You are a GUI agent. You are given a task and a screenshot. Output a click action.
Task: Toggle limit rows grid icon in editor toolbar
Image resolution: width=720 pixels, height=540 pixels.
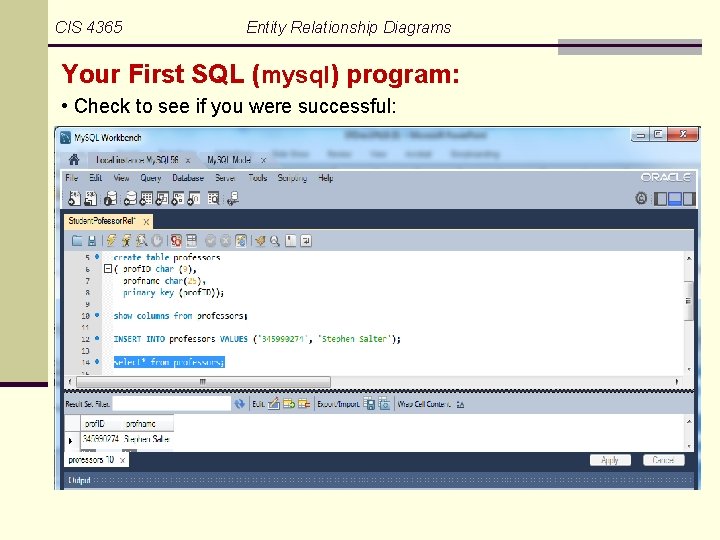coord(191,241)
